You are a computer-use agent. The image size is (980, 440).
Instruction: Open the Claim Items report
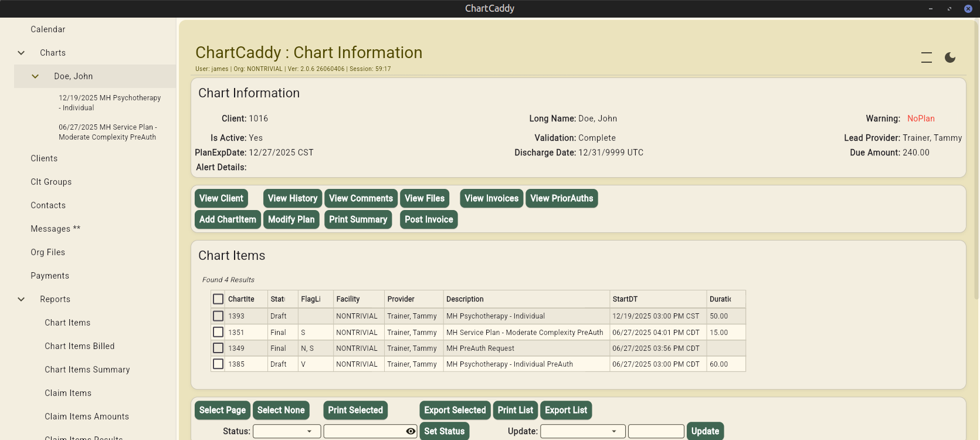[x=68, y=393]
